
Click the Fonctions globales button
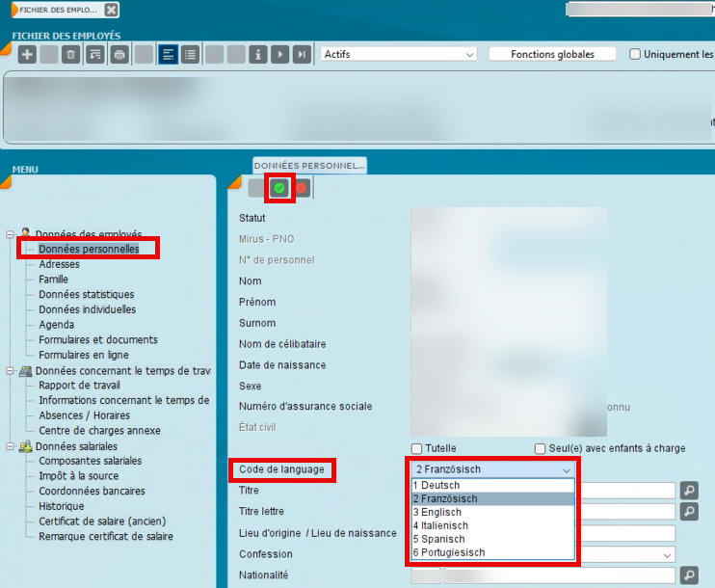(x=553, y=55)
